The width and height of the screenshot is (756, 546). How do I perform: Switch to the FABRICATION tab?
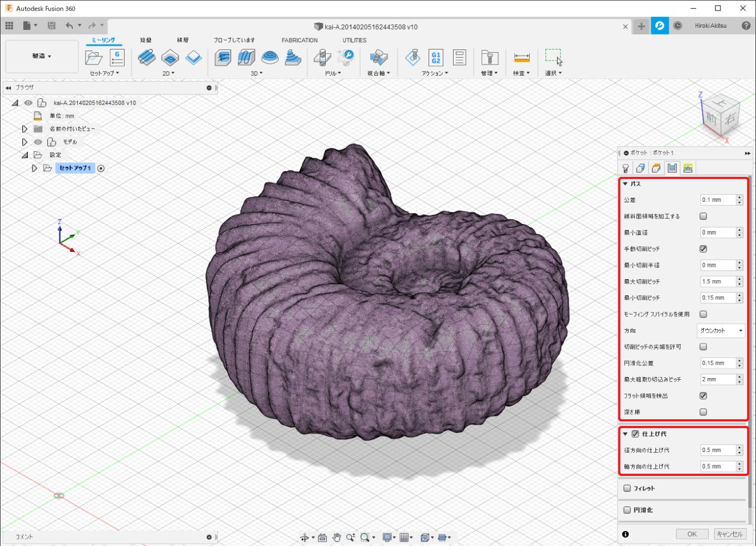click(299, 40)
